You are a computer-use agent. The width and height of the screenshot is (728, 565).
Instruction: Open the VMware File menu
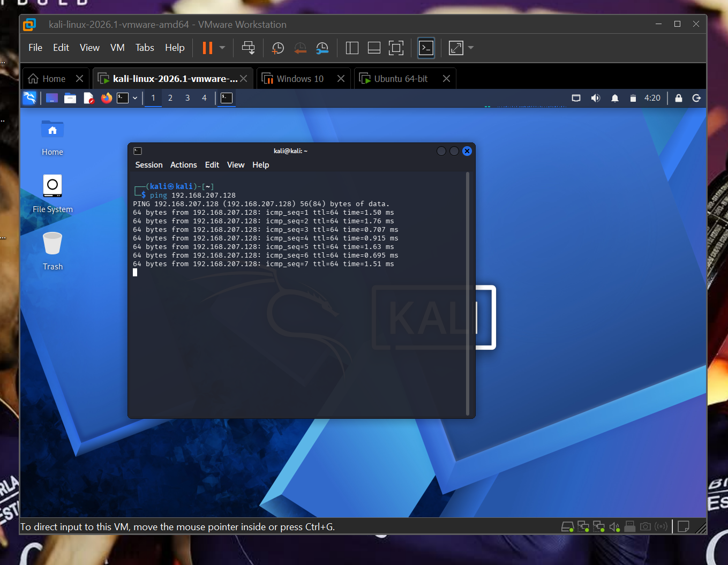[x=35, y=48]
